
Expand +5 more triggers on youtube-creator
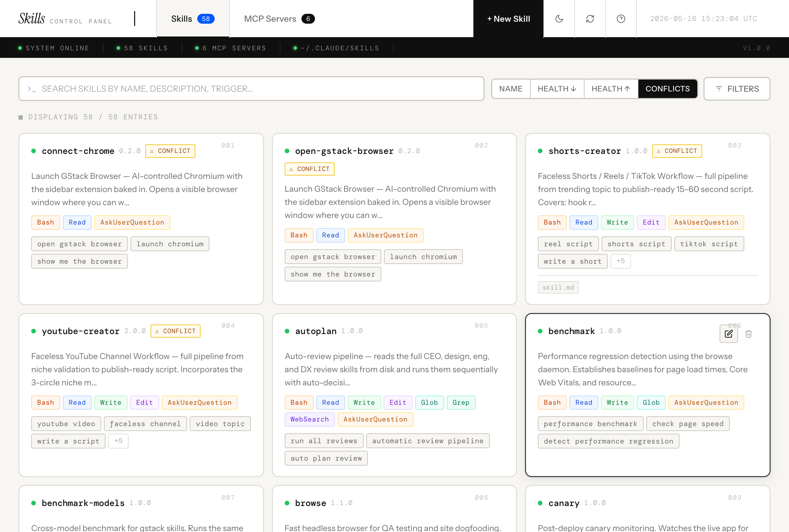[118, 441]
